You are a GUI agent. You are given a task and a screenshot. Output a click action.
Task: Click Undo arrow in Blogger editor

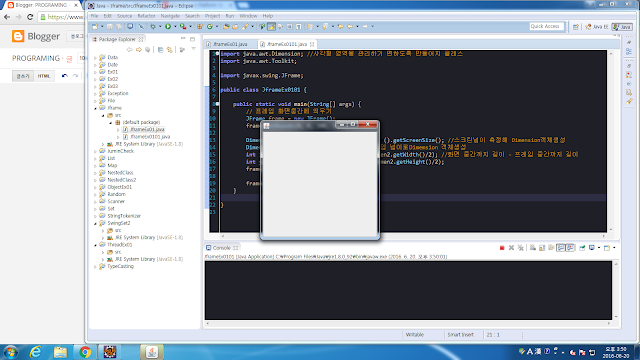tap(64, 76)
